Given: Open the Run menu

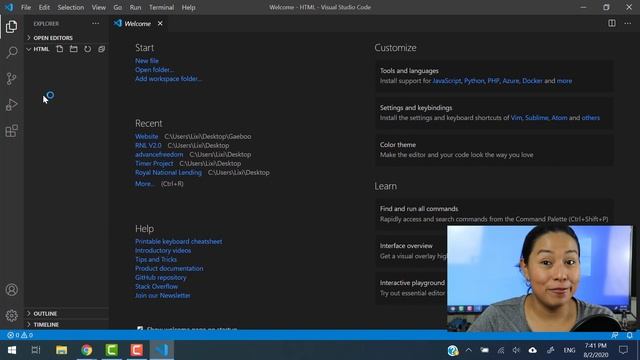Looking at the screenshot, I should click(135, 7).
